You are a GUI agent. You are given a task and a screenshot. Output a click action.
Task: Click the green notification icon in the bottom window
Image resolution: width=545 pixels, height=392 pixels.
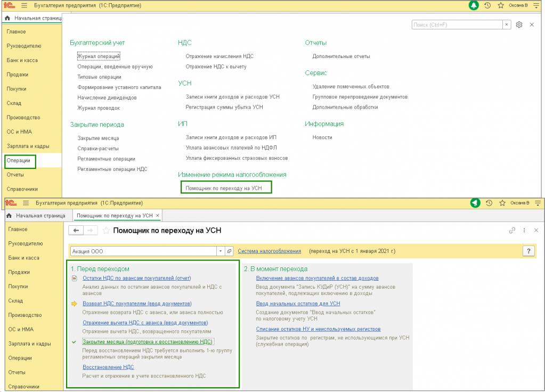pyautogui.click(x=475, y=203)
